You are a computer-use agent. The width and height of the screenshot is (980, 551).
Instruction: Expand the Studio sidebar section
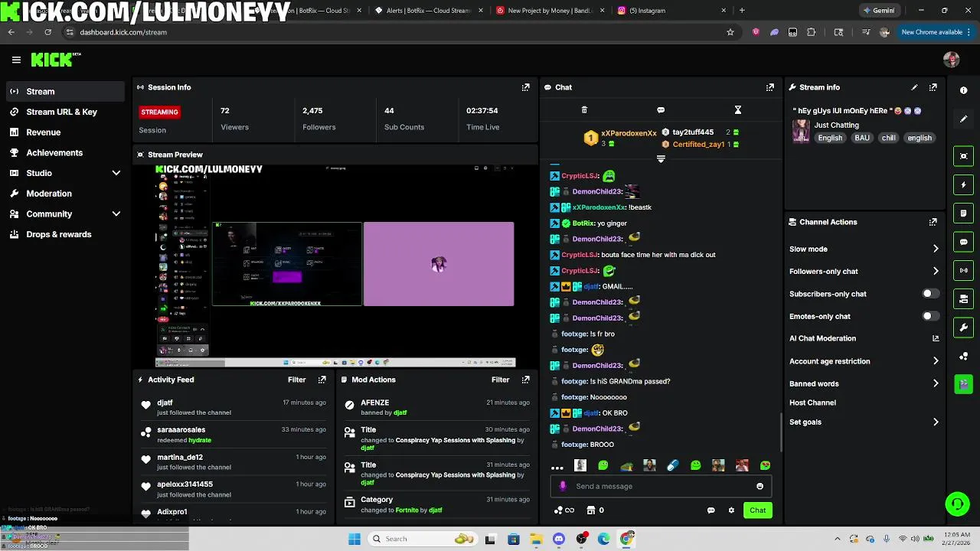click(x=116, y=173)
